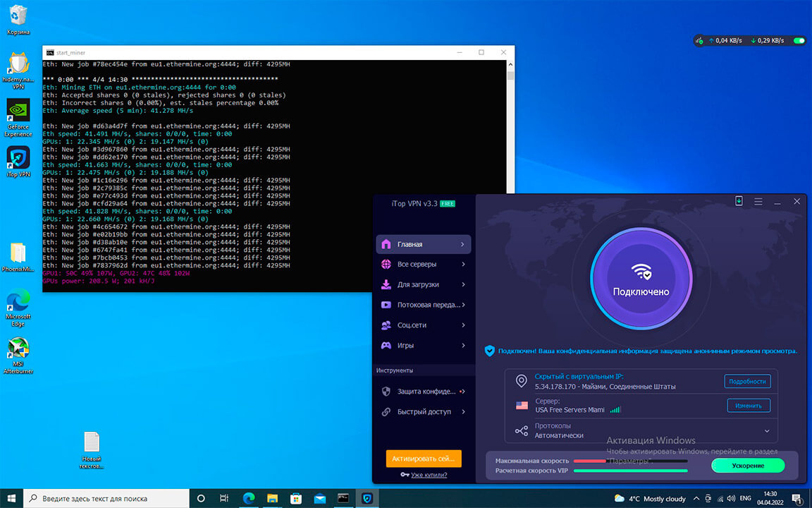This screenshot has height=508, width=812.
Task: Click the ENG language indicator
Action: tap(745, 499)
